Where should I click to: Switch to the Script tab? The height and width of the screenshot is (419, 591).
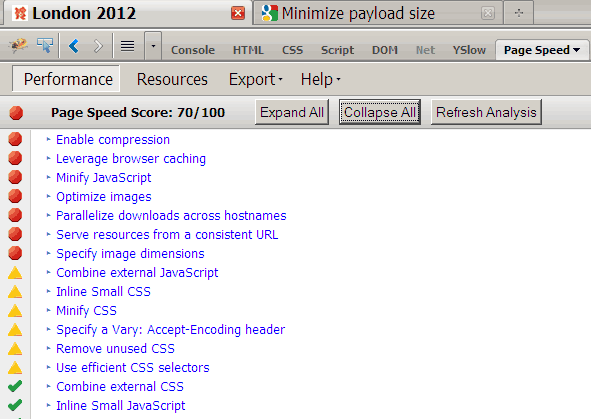337,50
